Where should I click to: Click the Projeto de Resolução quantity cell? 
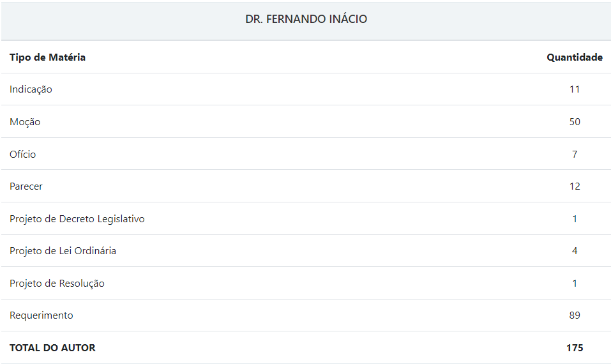click(x=575, y=284)
